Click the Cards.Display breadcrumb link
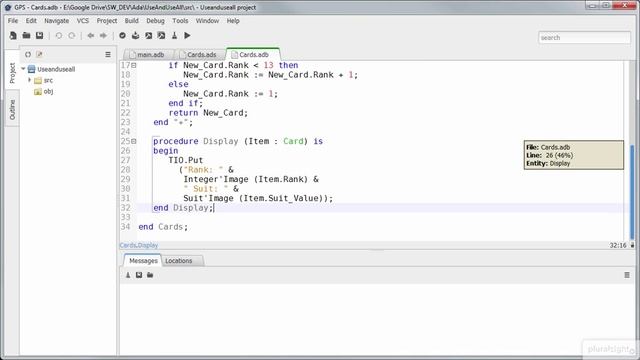This screenshot has width=640, height=360. 139,245
